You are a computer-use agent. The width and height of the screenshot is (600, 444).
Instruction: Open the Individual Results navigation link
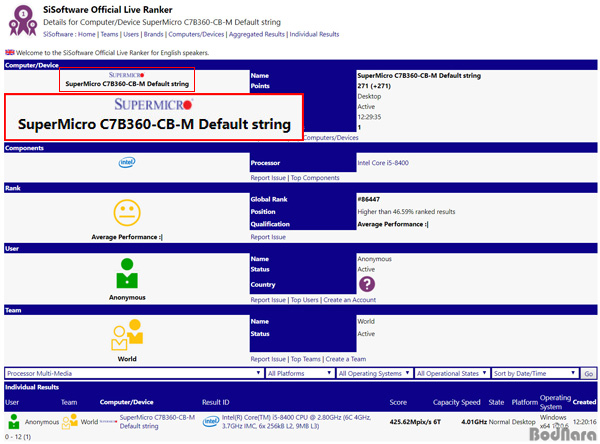coord(314,34)
